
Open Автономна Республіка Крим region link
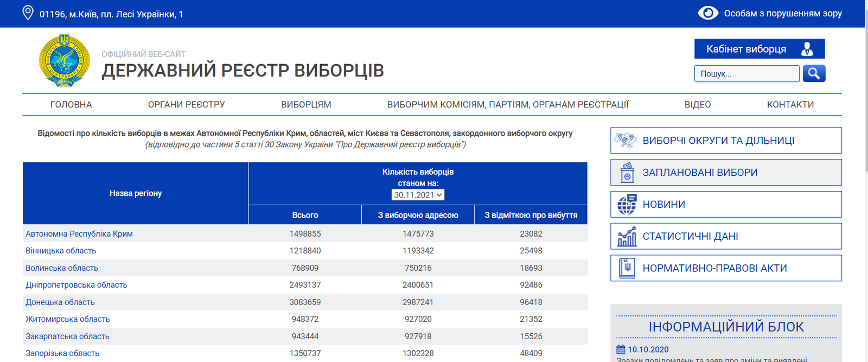tap(79, 234)
